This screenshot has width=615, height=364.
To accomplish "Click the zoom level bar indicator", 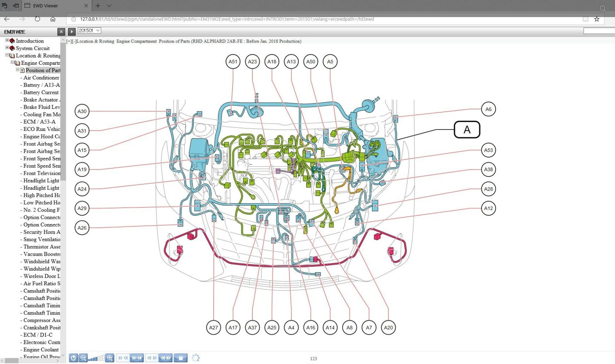I will 96,359.
